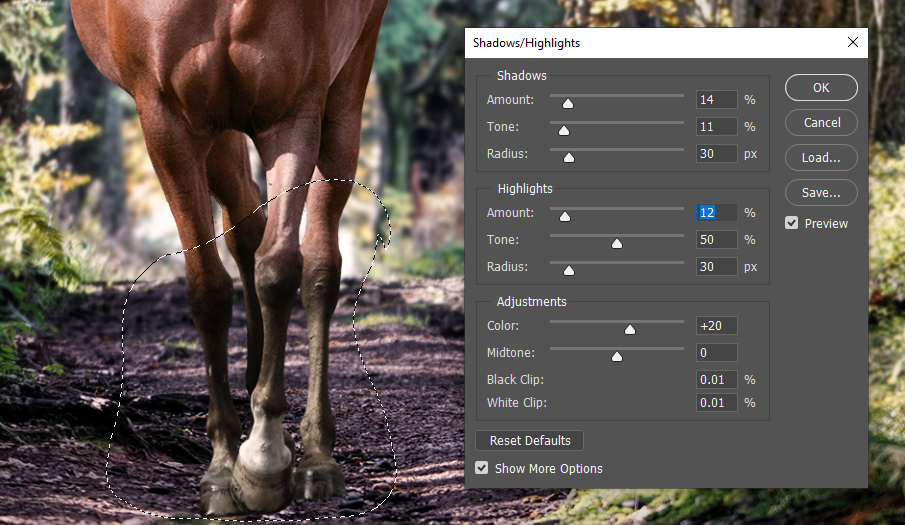
Task: Click Reset Defaults button
Action: tap(529, 441)
